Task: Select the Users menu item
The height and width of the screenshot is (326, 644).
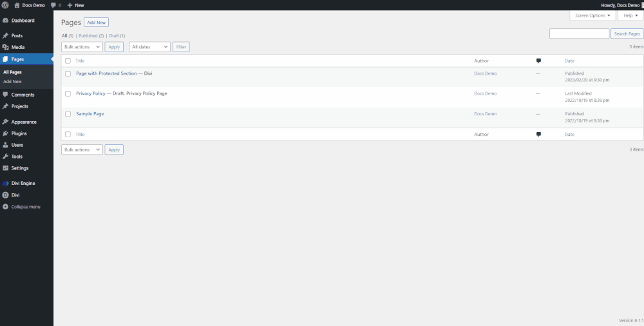Action: (x=17, y=145)
